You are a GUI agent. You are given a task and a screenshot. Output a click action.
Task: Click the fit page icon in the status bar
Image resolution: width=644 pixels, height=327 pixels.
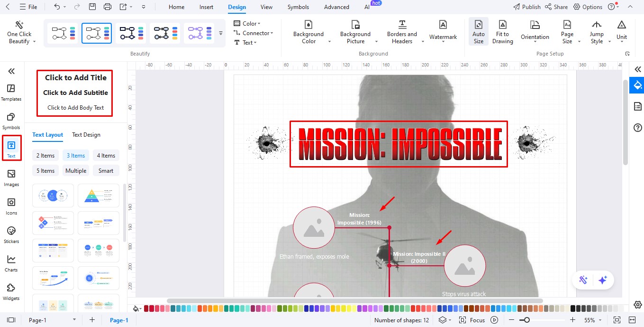coord(617,320)
